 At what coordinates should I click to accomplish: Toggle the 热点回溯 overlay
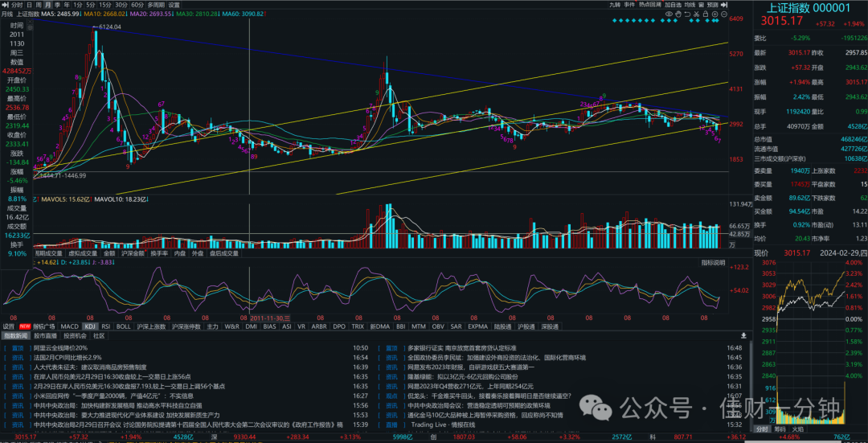pyautogui.click(x=650, y=5)
